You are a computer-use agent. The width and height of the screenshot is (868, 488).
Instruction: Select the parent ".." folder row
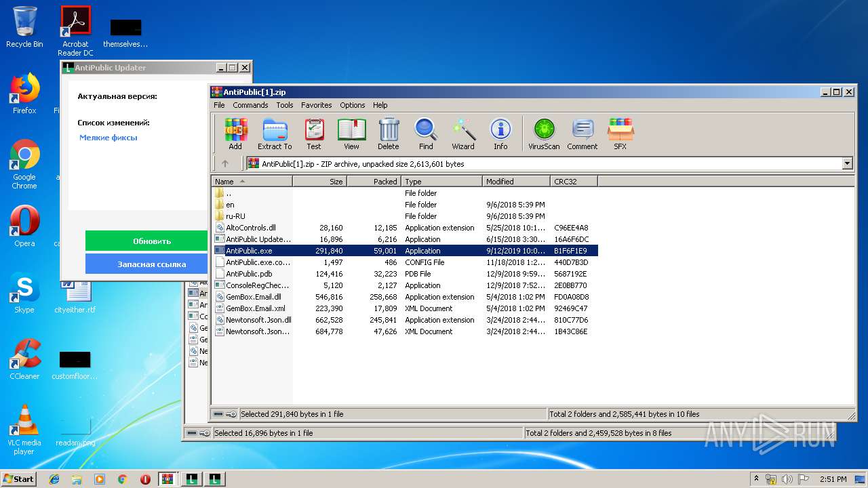pos(405,193)
